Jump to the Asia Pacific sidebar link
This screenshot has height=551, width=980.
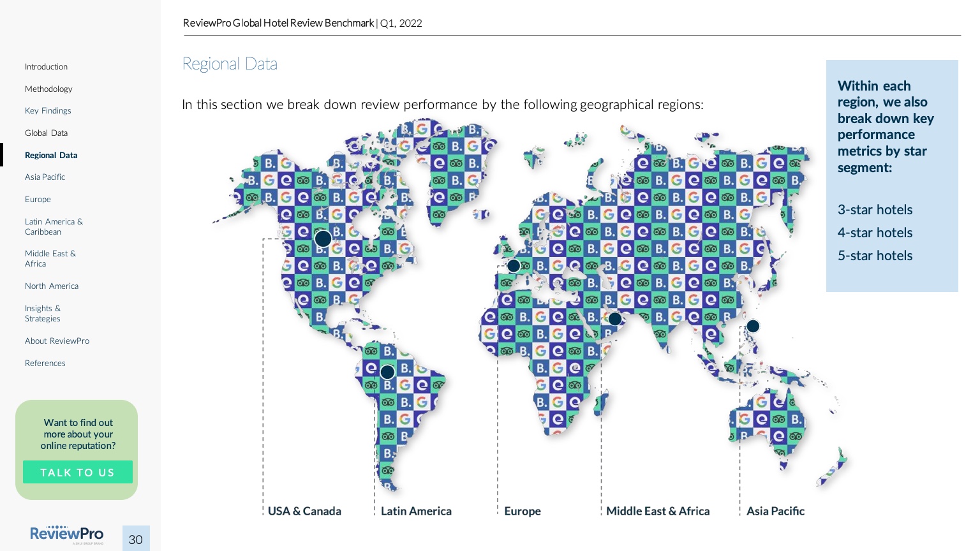click(x=45, y=177)
